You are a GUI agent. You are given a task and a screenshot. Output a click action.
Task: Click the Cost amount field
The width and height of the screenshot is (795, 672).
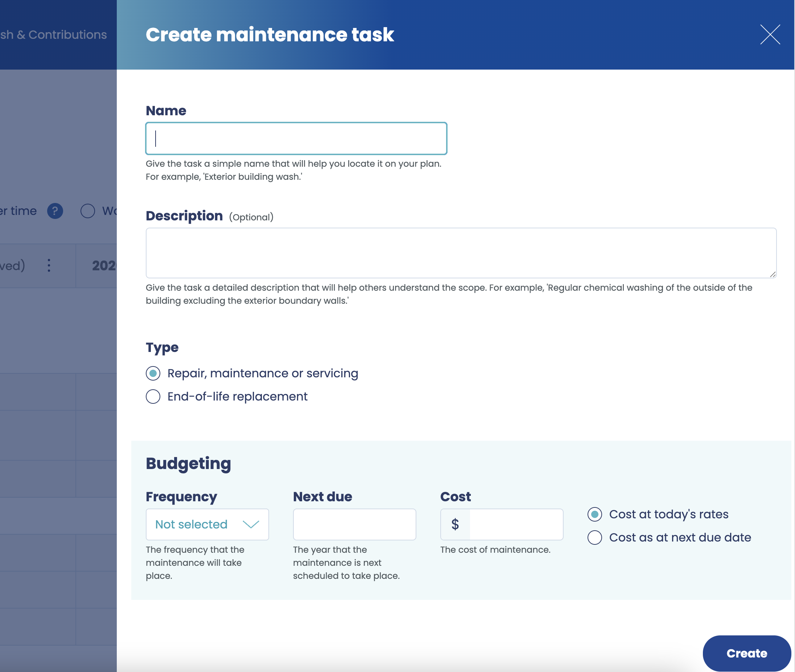[516, 524]
